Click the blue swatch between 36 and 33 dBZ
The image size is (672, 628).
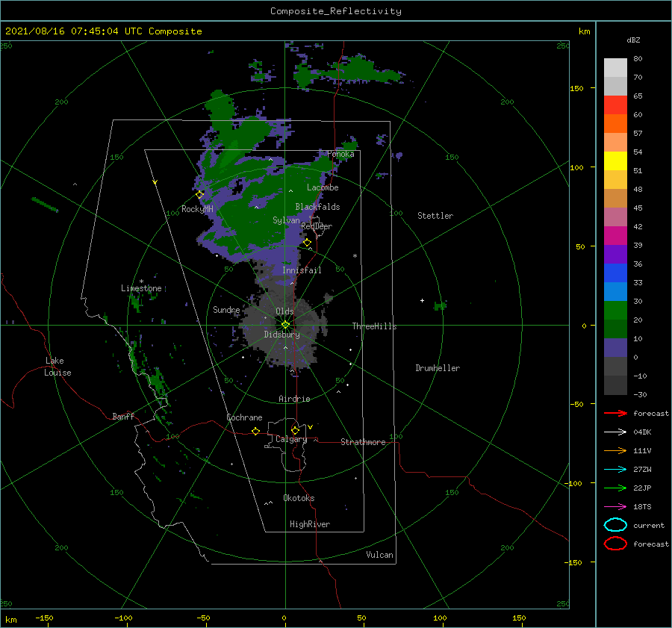click(x=615, y=273)
